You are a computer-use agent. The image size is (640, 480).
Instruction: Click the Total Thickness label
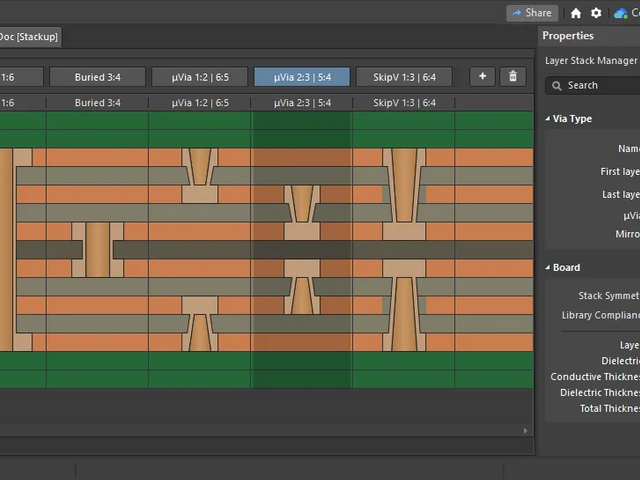point(610,409)
